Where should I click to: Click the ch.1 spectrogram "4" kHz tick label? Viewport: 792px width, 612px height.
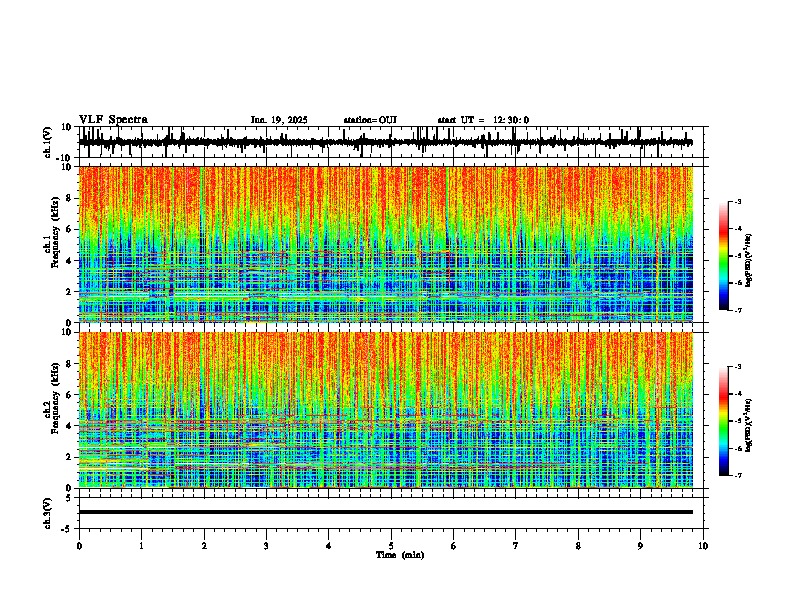pyautogui.click(x=70, y=261)
